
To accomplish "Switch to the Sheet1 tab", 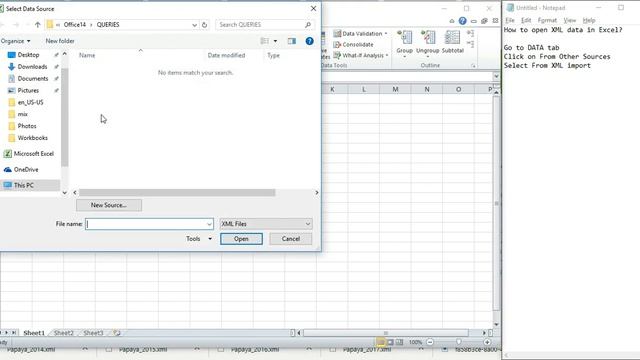I will pos(34,333).
